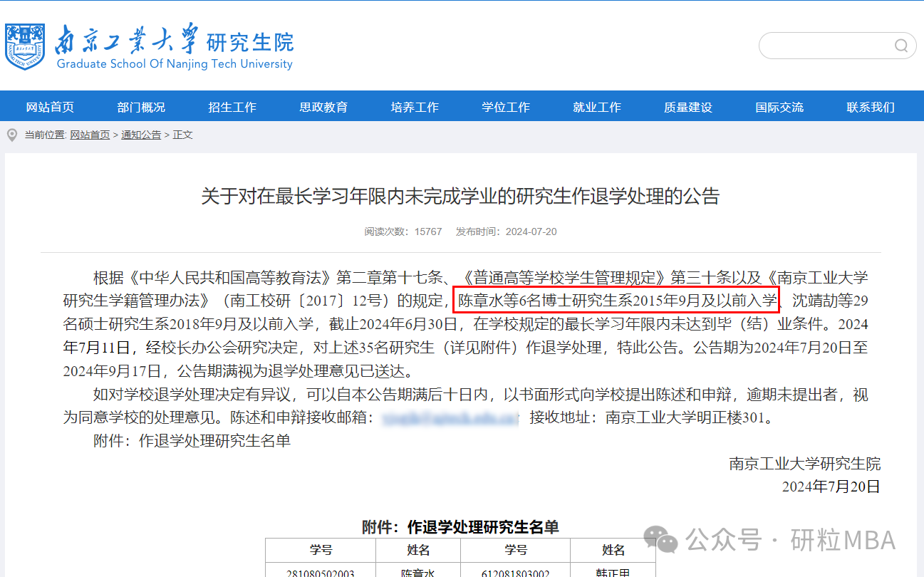Click the location pin icon beside 当前位置
Screen dimensions: 924x577
(x=12, y=135)
